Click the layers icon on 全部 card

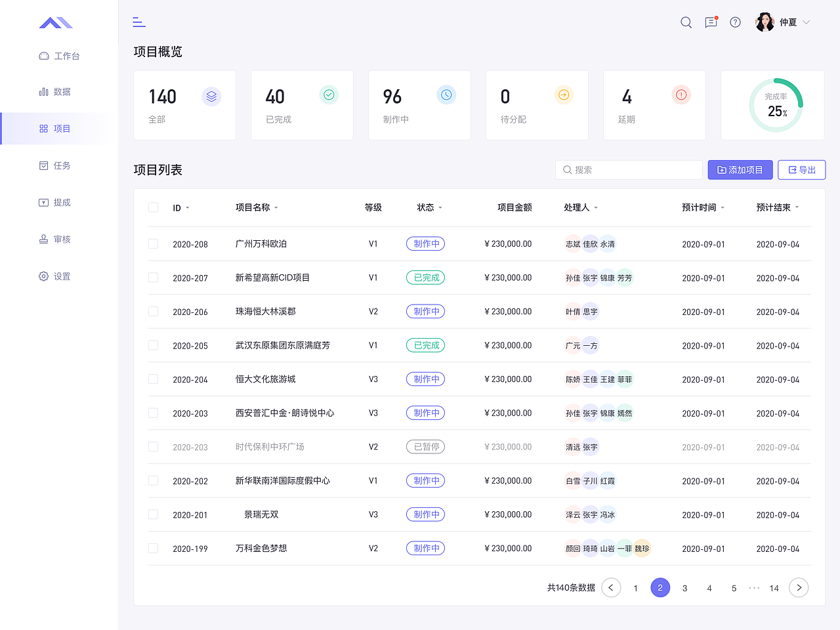click(211, 96)
